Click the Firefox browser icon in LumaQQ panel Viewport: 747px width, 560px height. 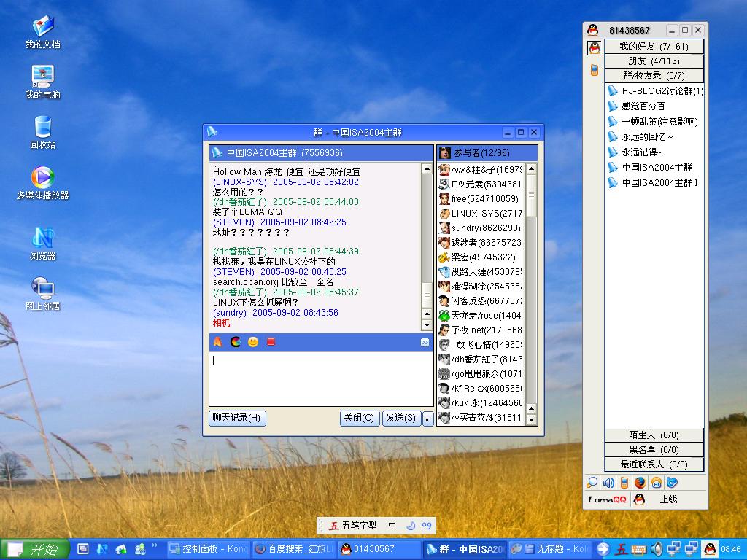click(640, 482)
